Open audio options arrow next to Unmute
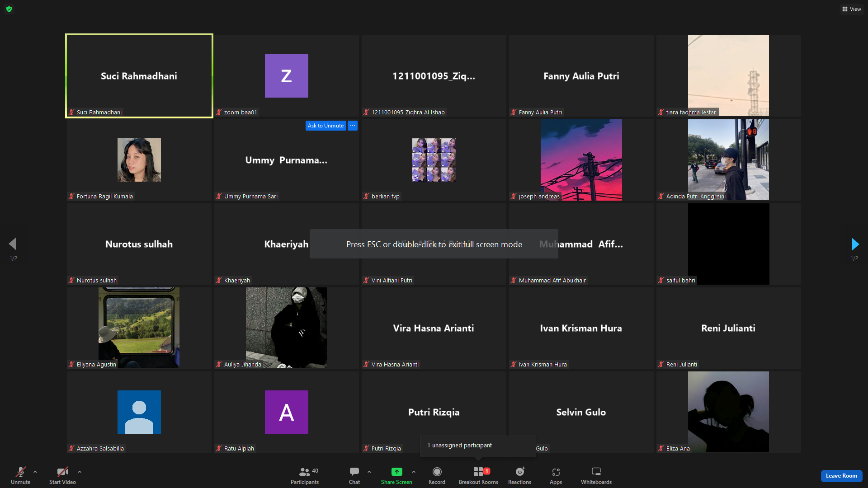 pyautogui.click(x=35, y=472)
